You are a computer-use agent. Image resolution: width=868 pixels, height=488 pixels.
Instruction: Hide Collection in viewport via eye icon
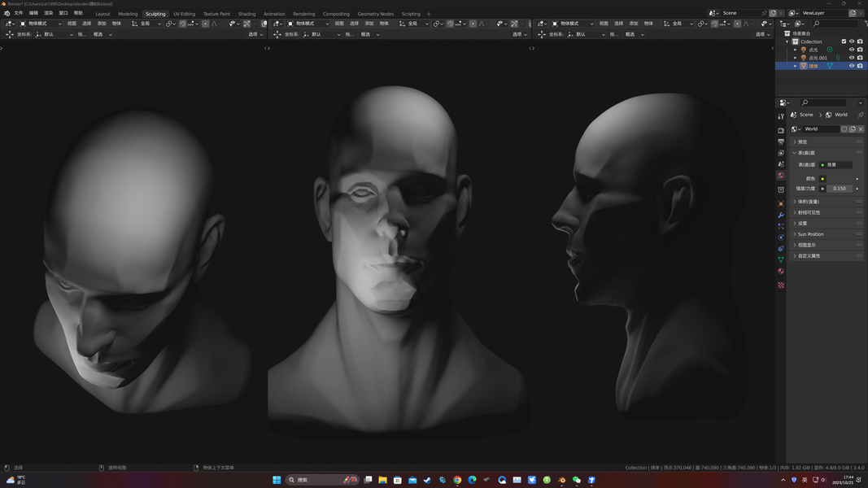(852, 41)
